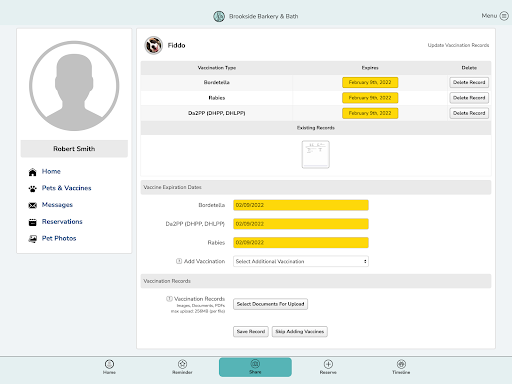
Task: Click the Da2PP expiry date badge
Action: (370, 113)
